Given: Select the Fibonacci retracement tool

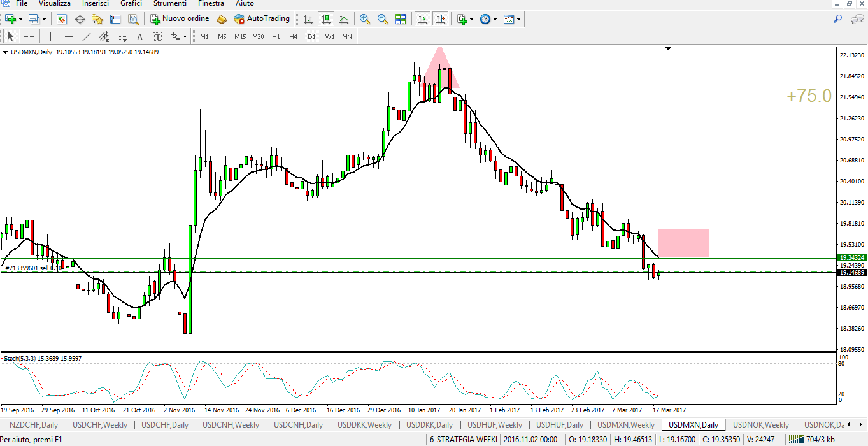Looking at the screenshot, I should pos(122,36).
